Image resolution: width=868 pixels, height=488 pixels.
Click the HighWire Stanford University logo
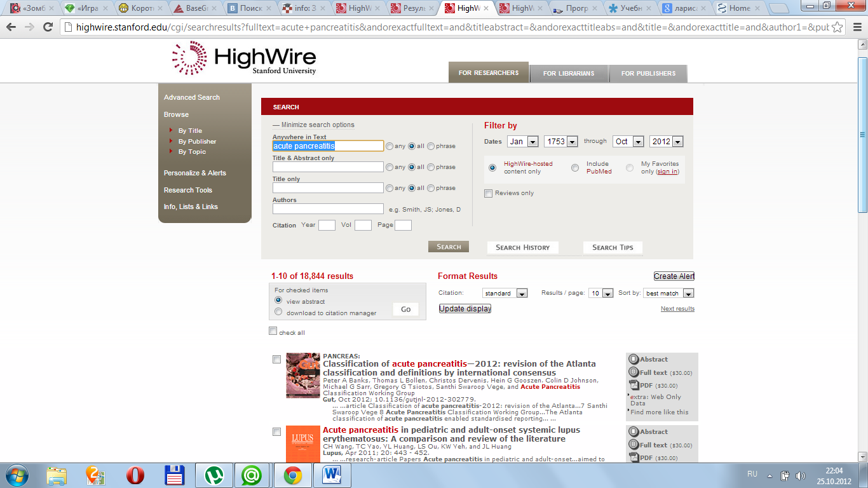[244, 59]
